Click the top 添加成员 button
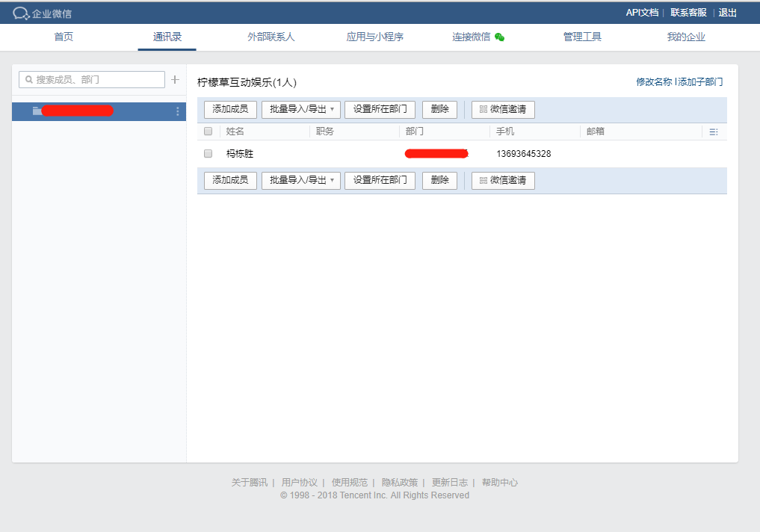This screenshot has height=532, width=760. tap(230, 109)
